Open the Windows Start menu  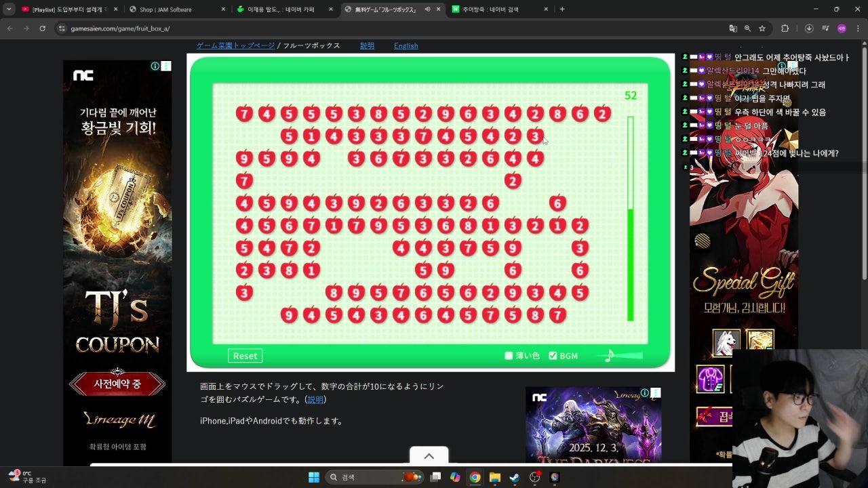314,477
